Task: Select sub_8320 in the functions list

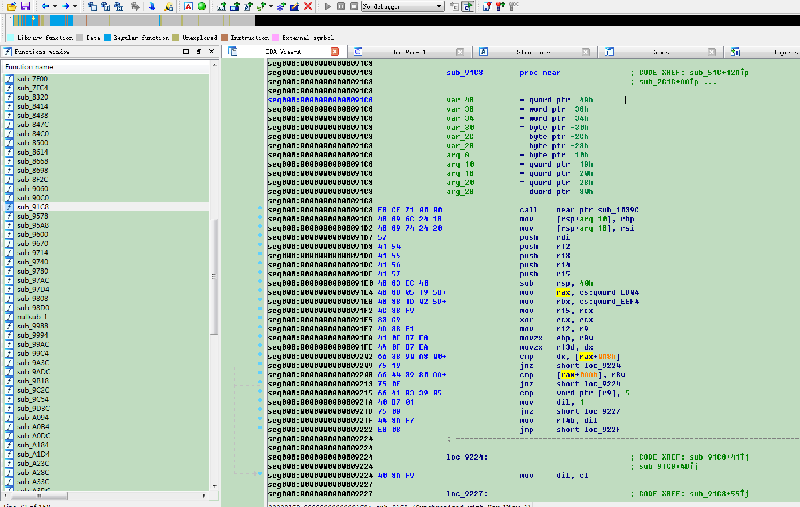Action: [x=33, y=96]
